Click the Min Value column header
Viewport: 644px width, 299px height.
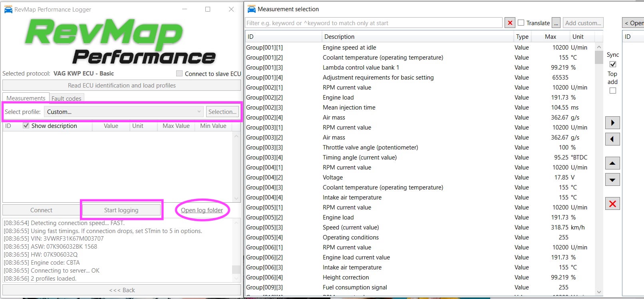coord(213,126)
